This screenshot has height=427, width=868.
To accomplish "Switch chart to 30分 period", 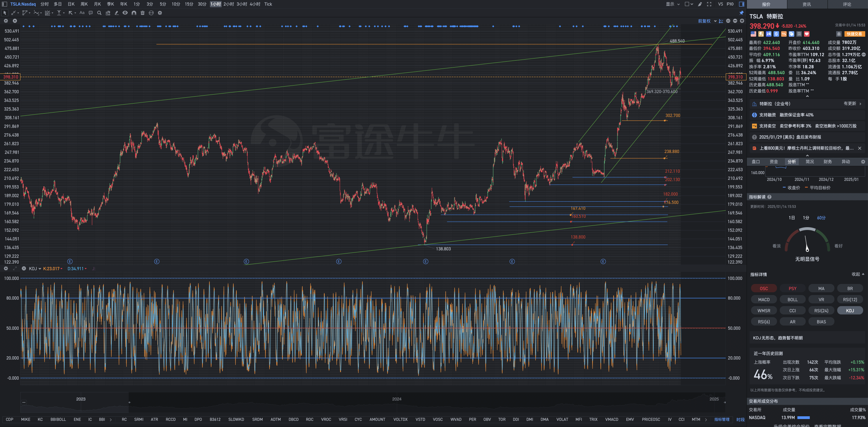I will [202, 4].
